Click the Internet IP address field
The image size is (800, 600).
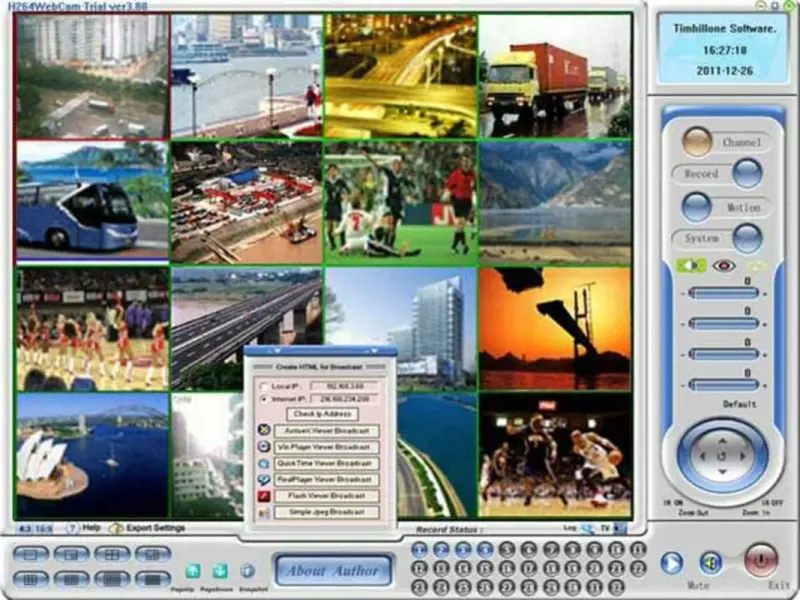(x=344, y=399)
